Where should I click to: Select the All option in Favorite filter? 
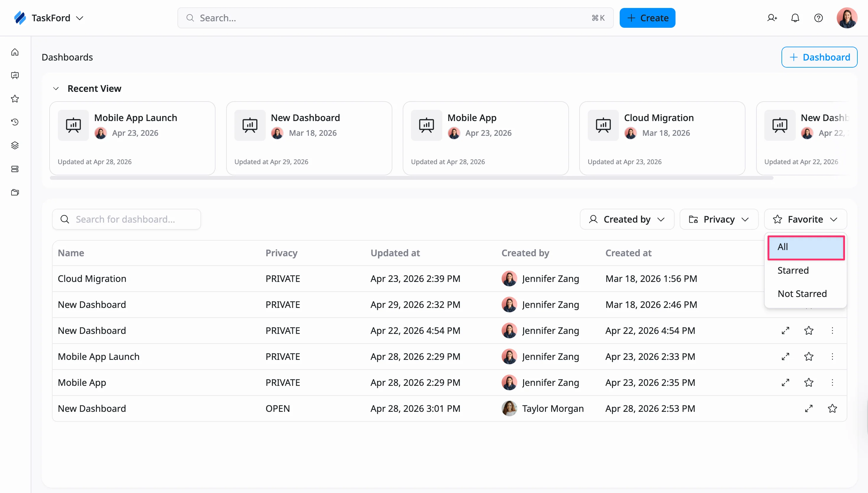[806, 247]
